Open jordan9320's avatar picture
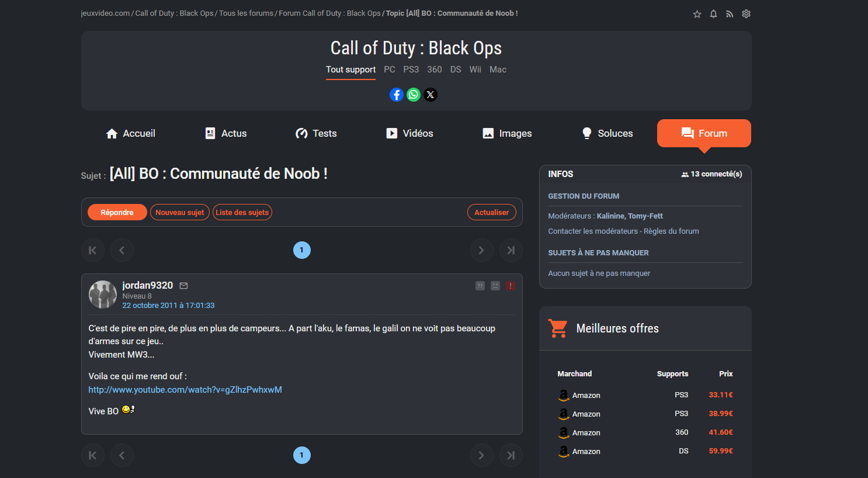The height and width of the screenshot is (478, 868). 103,295
